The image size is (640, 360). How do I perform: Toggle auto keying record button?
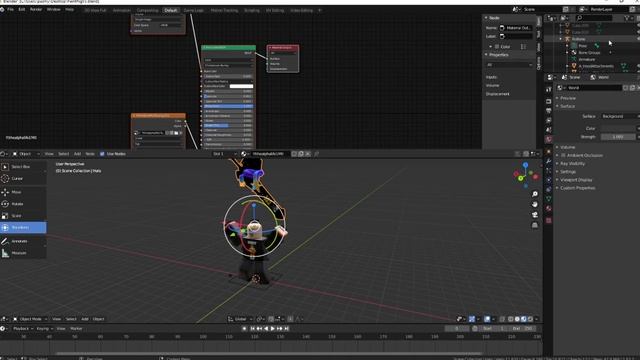pyautogui.click(x=244, y=329)
